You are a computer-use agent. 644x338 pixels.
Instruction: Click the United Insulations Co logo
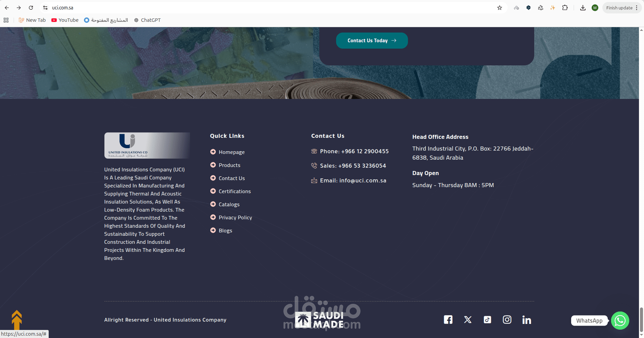coord(147,146)
